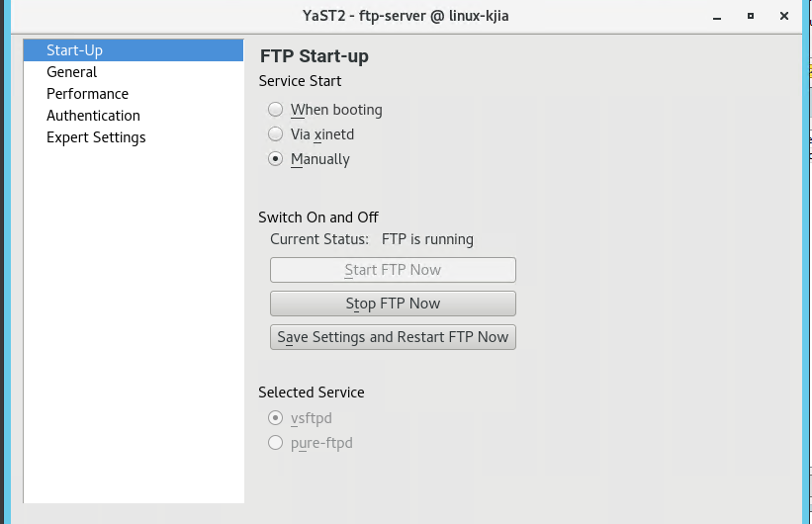This screenshot has height=524, width=812.
Task: Click the FTP Start-up heading
Action: [x=314, y=56]
